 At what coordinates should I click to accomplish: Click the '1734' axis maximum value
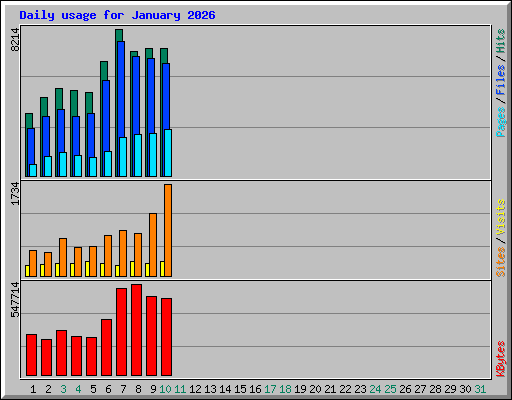pyautogui.click(x=15, y=194)
